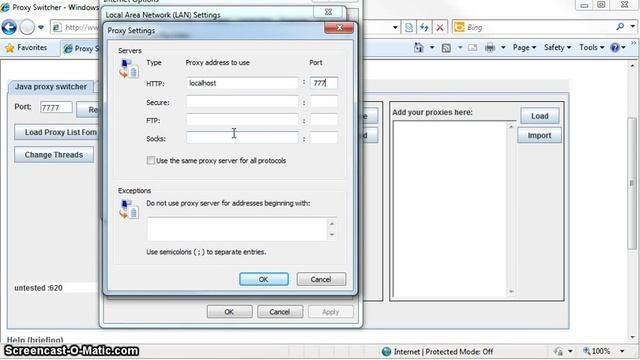Image resolution: width=640 pixels, height=360 pixels.
Task: Open the dropdown arrow next to RSS feeds icon
Action: tap(460, 48)
